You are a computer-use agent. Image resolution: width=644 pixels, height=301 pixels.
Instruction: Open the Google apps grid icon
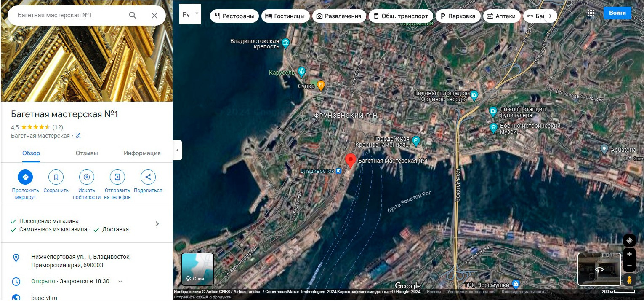click(x=591, y=13)
